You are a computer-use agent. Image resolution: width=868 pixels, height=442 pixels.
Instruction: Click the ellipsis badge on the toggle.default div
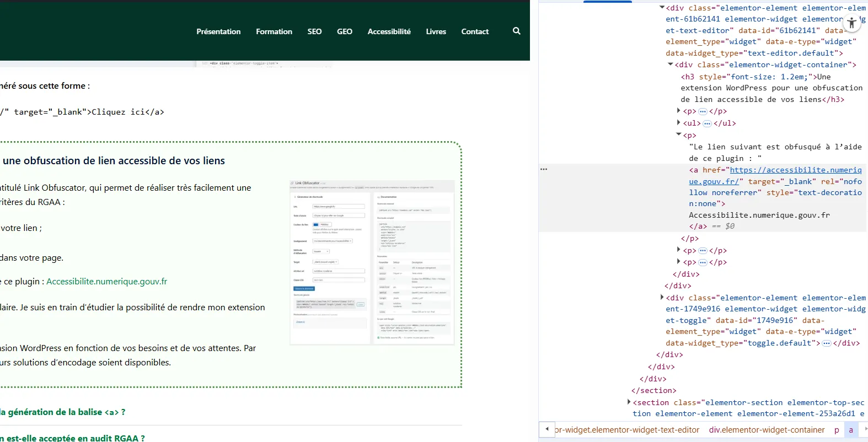coord(826,343)
